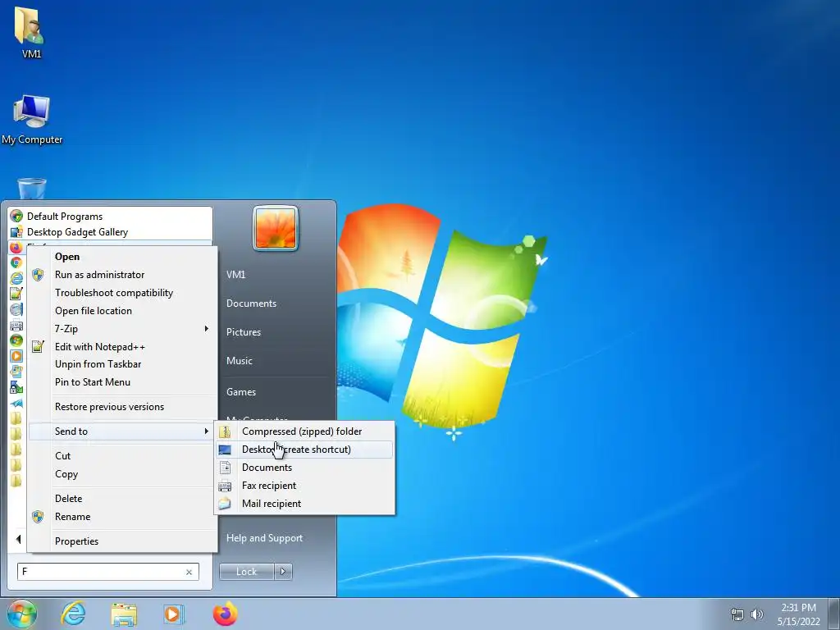
Task: Choose Pin to Start Menu
Action: pyautogui.click(x=123, y=382)
